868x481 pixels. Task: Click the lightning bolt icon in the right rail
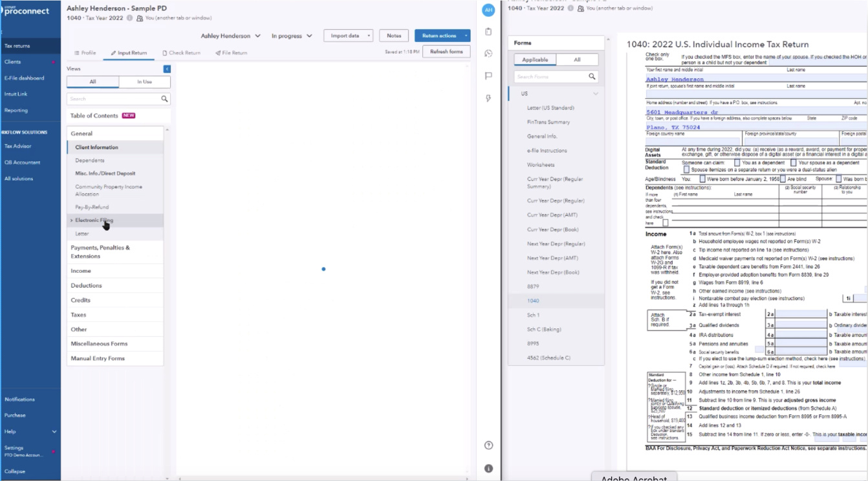click(488, 98)
